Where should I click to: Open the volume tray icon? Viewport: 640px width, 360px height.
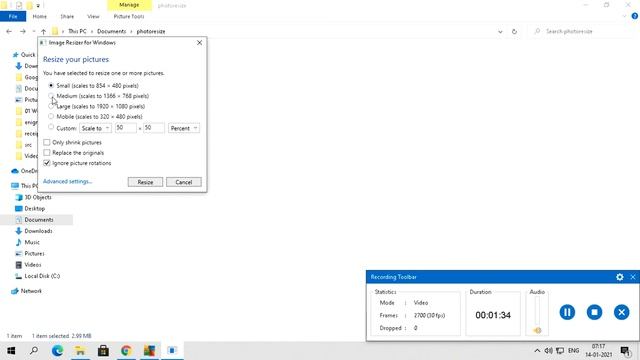point(549,351)
